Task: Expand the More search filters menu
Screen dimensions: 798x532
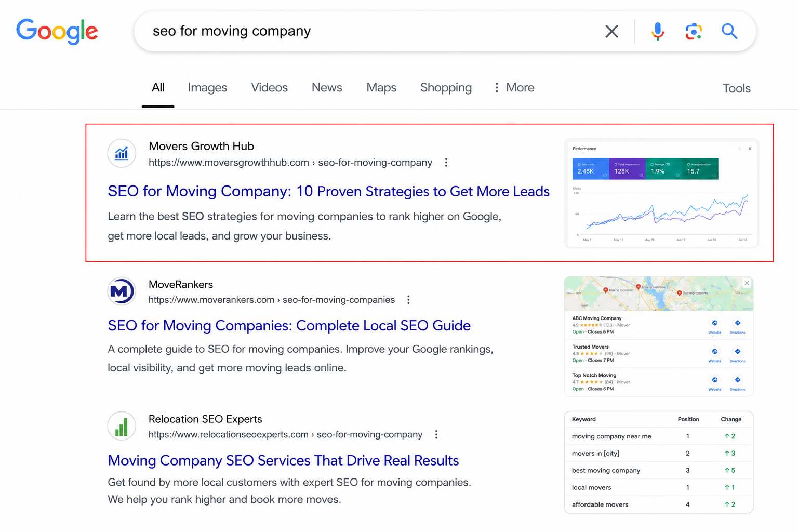Action: [x=514, y=88]
